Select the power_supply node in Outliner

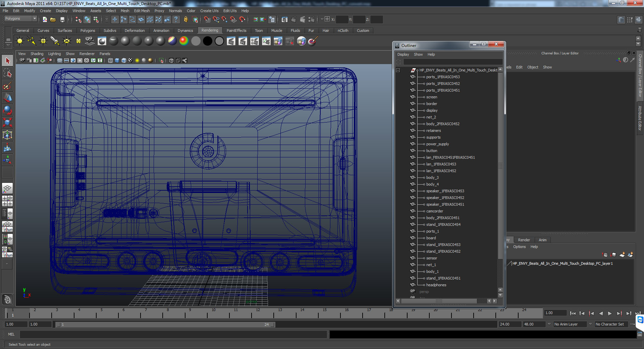[437, 144]
